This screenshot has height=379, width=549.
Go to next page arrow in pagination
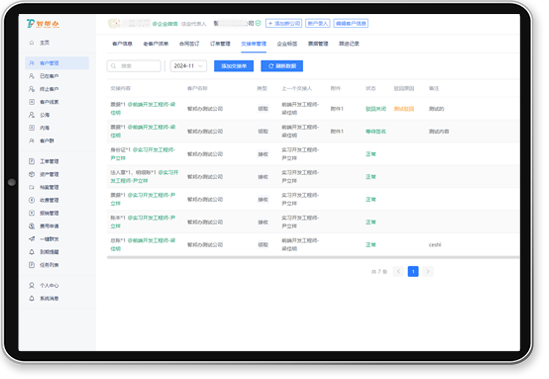428,271
